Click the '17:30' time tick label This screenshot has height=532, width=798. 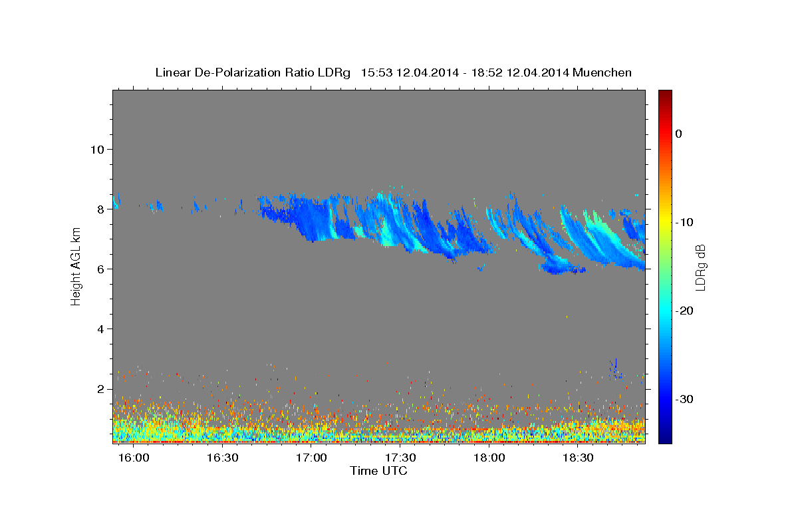[x=400, y=458]
